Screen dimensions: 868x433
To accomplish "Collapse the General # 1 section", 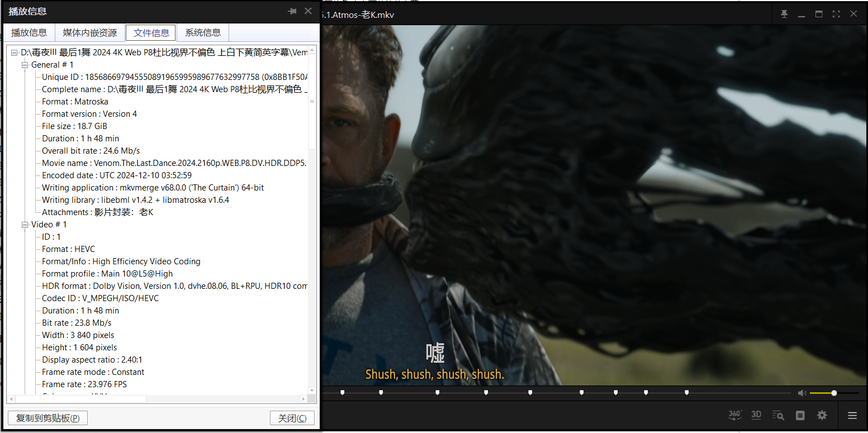I will coord(25,65).
